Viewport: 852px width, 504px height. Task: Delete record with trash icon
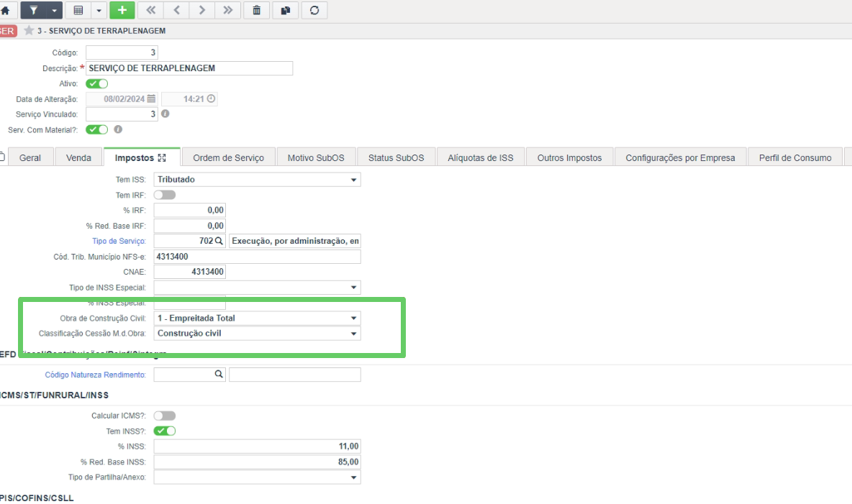tap(256, 10)
